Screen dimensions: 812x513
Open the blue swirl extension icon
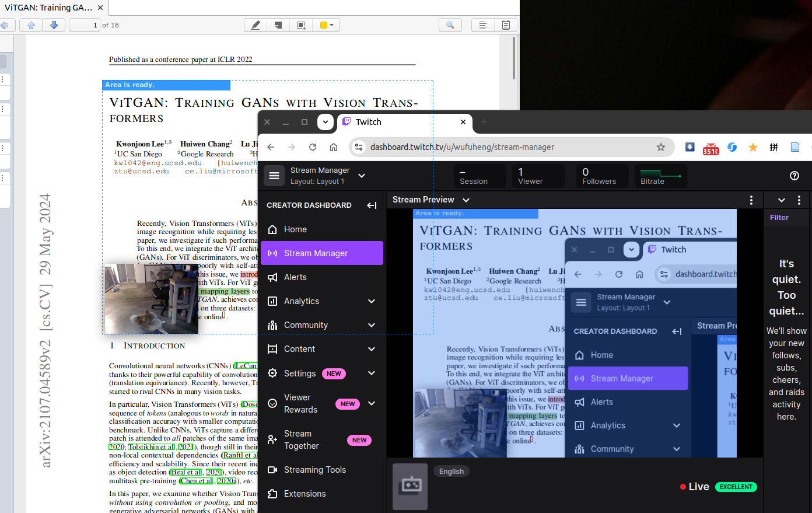coord(732,147)
